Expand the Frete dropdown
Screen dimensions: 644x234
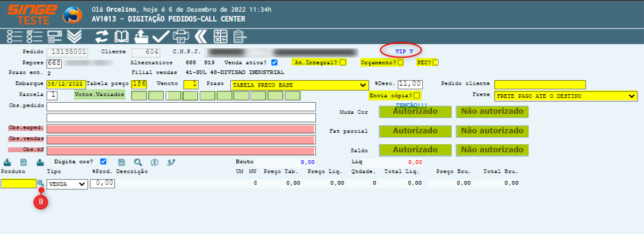[566, 96]
